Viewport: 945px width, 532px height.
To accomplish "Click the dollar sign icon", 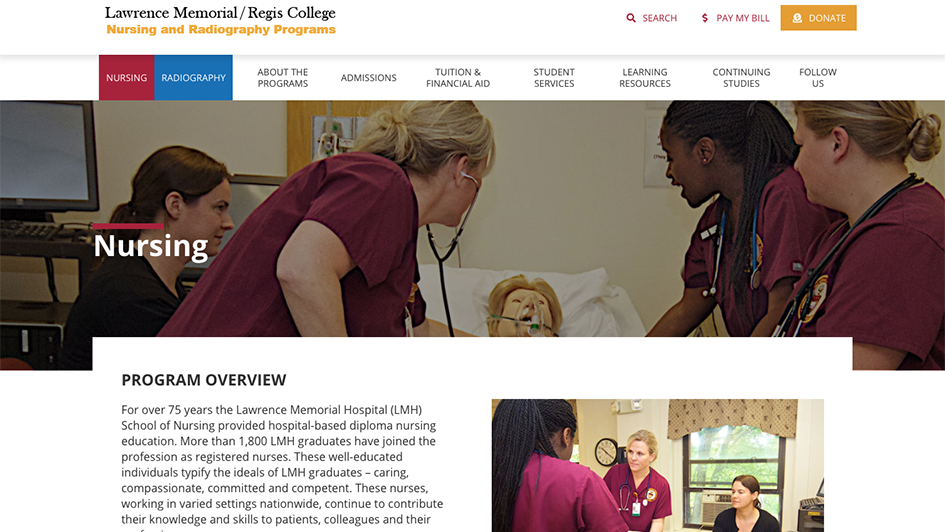I will [x=705, y=18].
